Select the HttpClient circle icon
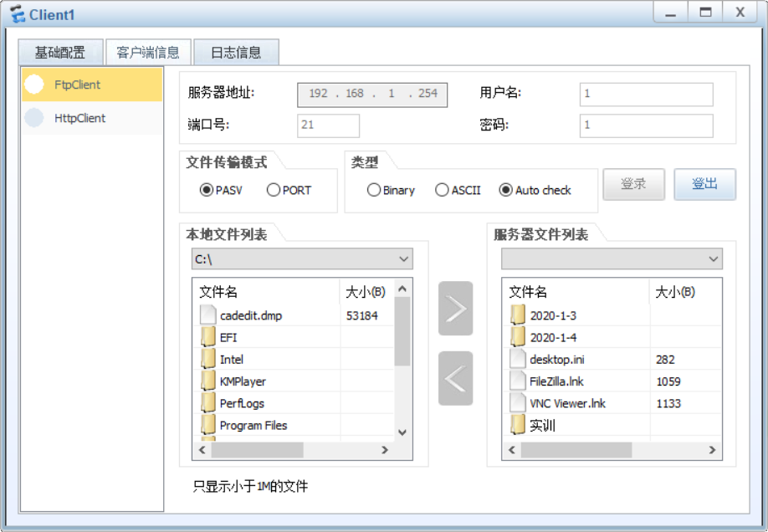Screen dimensions: 768x532 (34, 118)
